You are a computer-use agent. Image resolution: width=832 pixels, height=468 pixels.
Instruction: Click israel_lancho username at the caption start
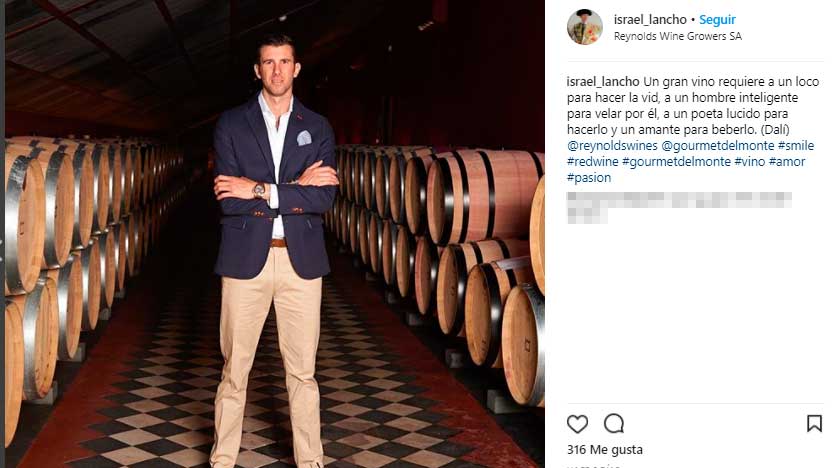coord(602,81)
